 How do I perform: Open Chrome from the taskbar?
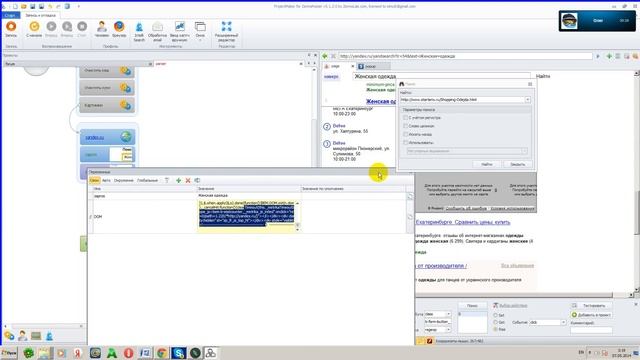[162, 353]
